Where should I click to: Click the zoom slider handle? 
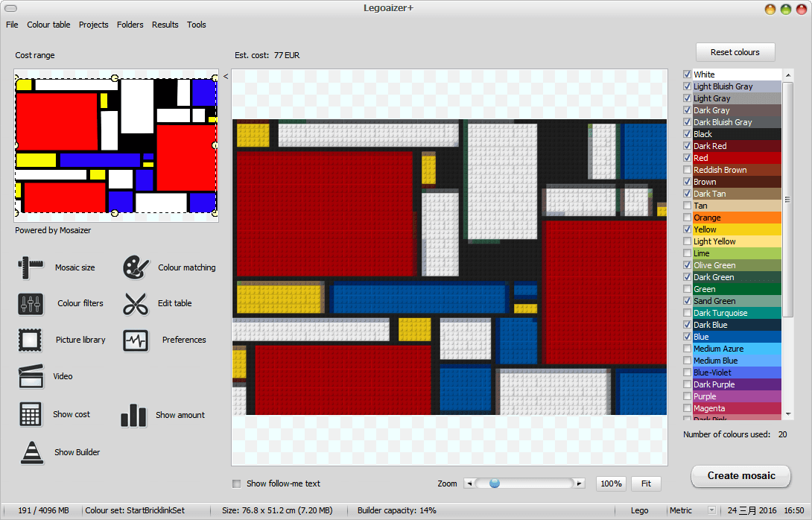495,483
